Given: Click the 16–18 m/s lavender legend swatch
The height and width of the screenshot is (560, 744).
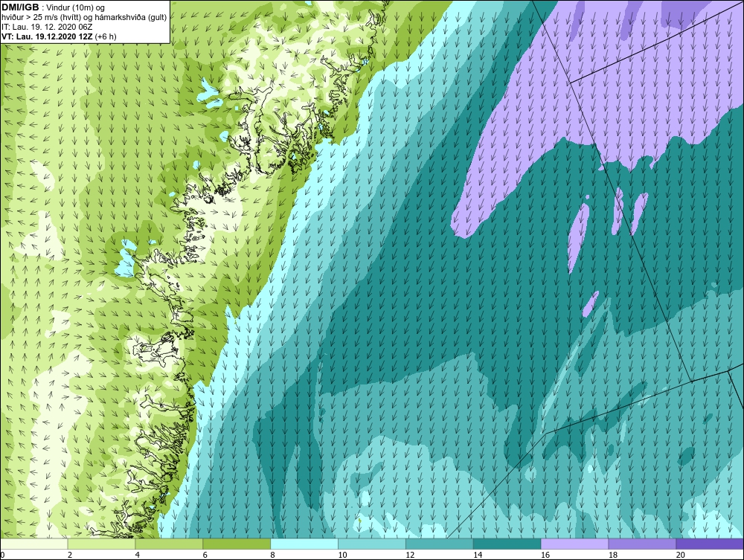Looking at the screenshot, I should (574, 544).
